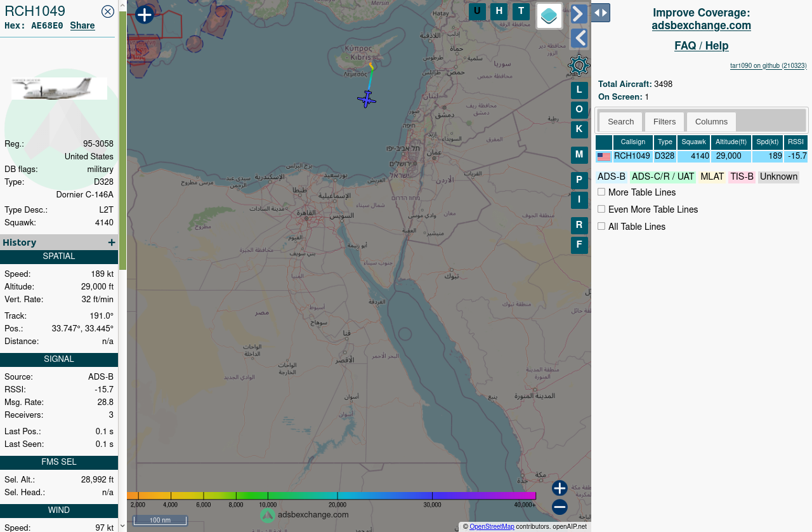Click the TIS-B legend label
This screenshot has width=812, height=532.
pyautogui.click(x=742, y=177)
